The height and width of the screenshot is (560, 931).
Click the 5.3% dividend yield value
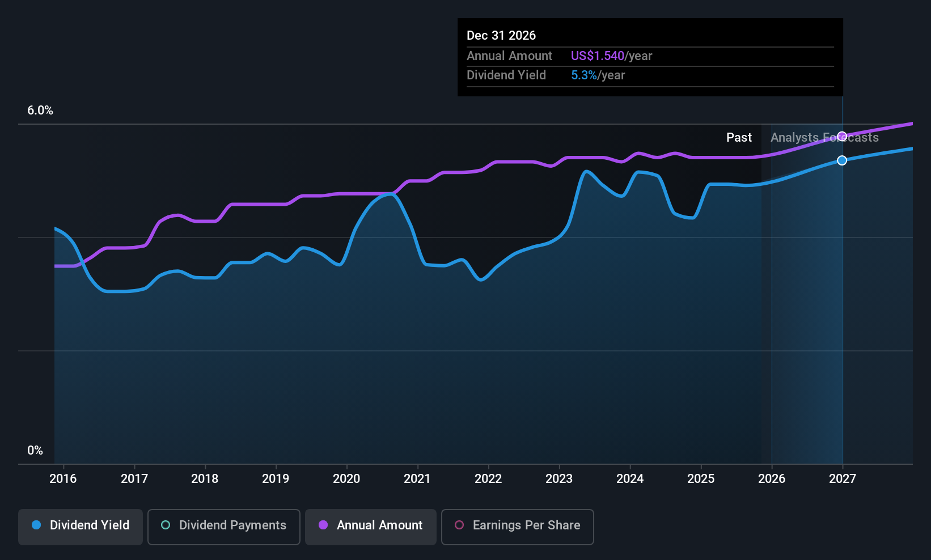pos(583,75)
